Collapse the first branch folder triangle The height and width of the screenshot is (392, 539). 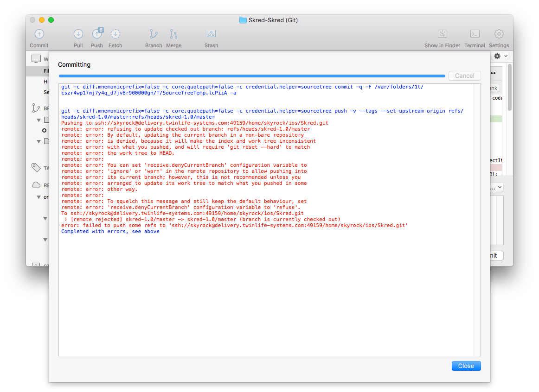pyautogui.click(x=39, y=120)
